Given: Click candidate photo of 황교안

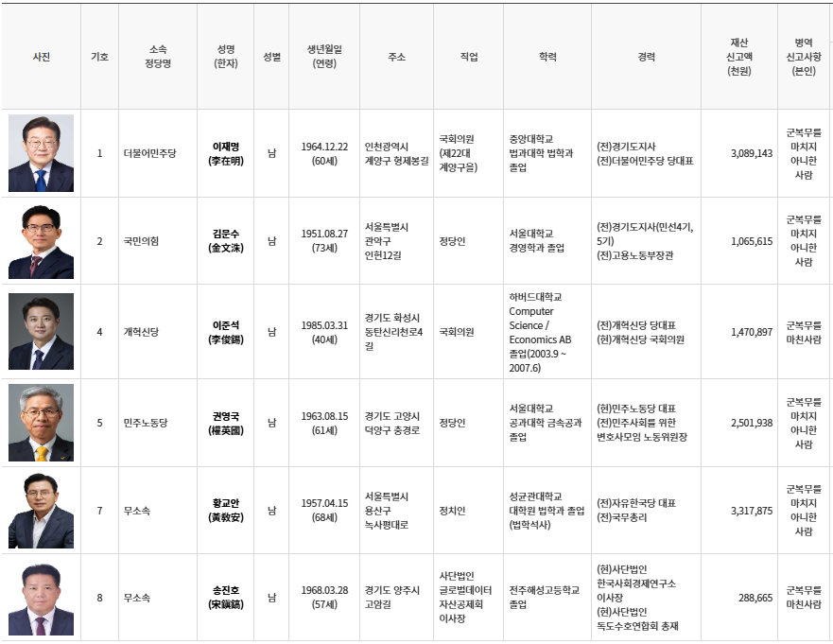Looking at the screenshot, I should pyautogui.click(x=41, y=510).
